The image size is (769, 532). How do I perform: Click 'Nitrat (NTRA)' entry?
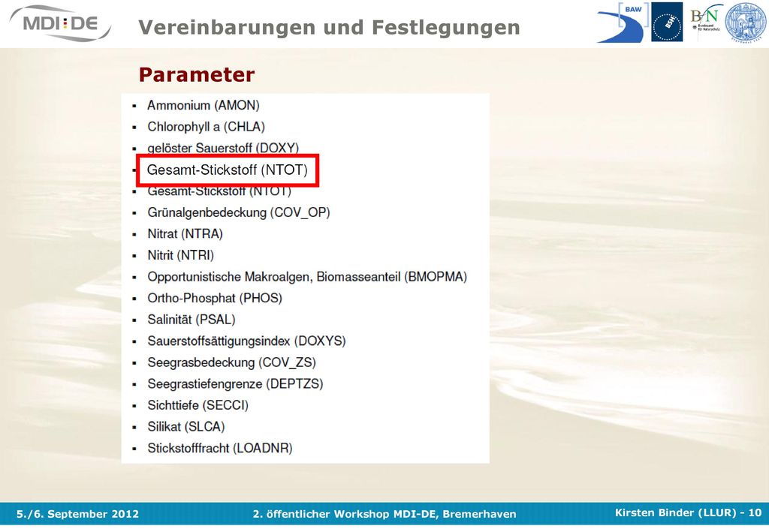tap(185, 234)
